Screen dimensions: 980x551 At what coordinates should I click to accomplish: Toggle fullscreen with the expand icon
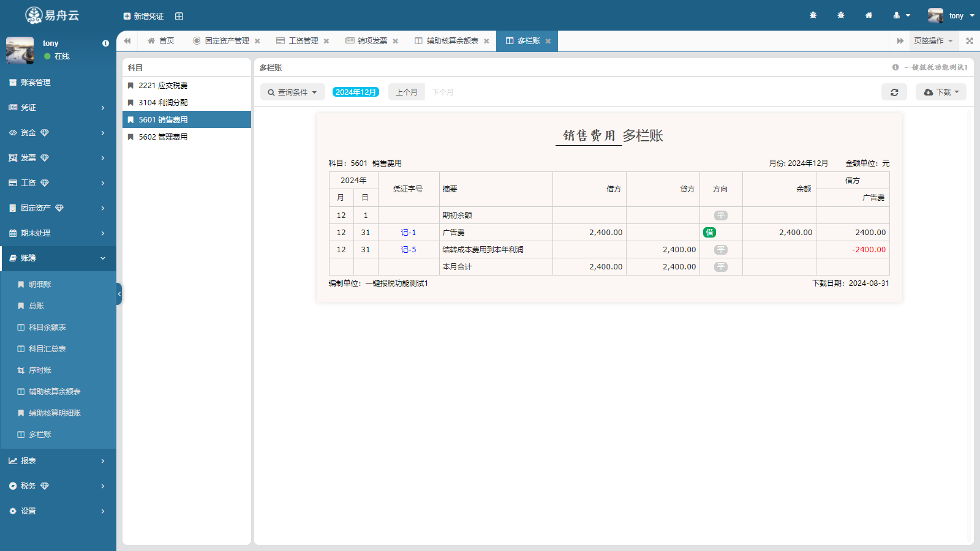(x=970, y=41)
